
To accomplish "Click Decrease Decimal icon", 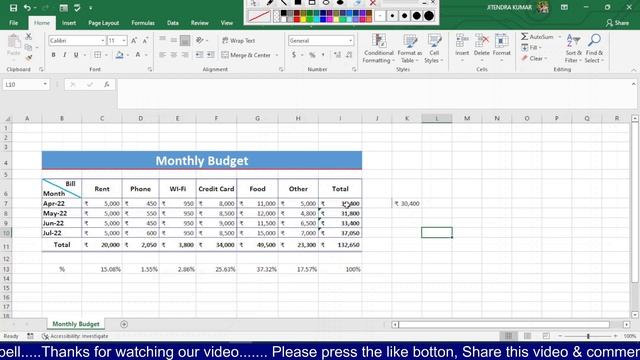I will (x=349, y=55).
